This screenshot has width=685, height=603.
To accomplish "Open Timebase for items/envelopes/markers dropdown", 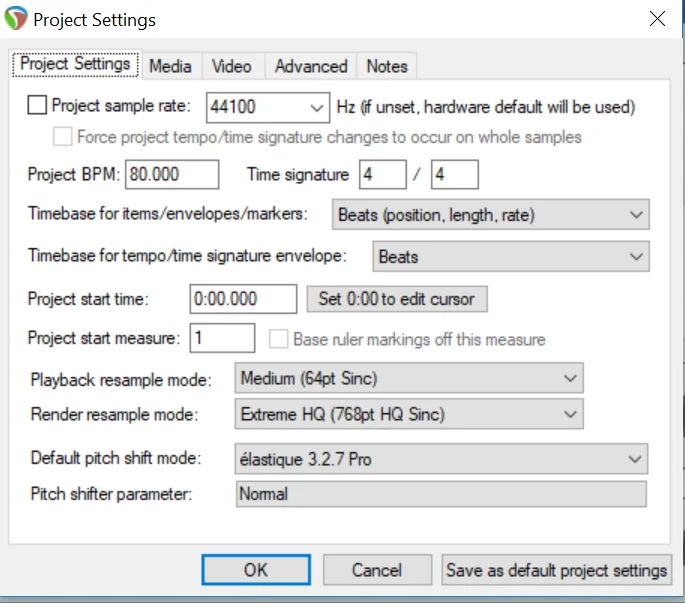I will pyautogui.click(x=491, y=215).
